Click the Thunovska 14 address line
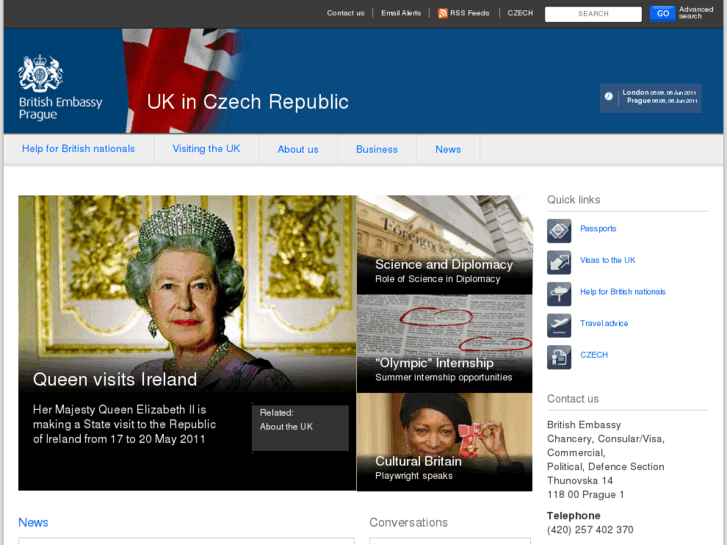The width and height of the screenshot is (727, 545). click(580, 481)
